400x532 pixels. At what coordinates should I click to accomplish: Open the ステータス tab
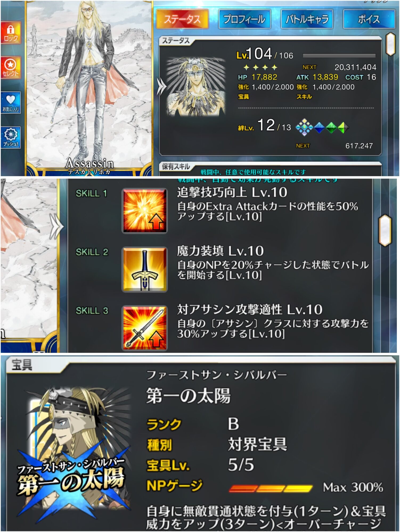(182, 19)
